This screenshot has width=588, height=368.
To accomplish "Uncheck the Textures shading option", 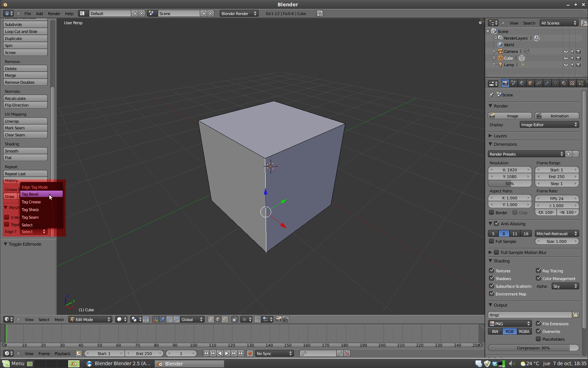I will coord(491,271).
